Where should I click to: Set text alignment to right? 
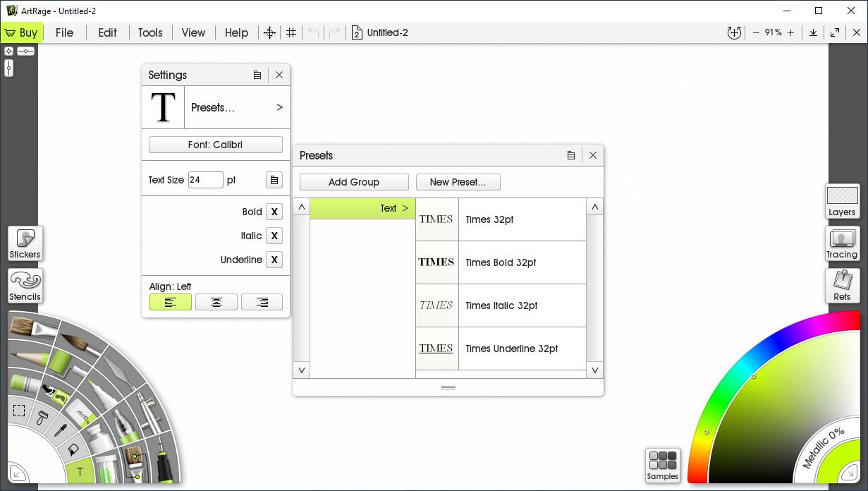pos(262,302)
